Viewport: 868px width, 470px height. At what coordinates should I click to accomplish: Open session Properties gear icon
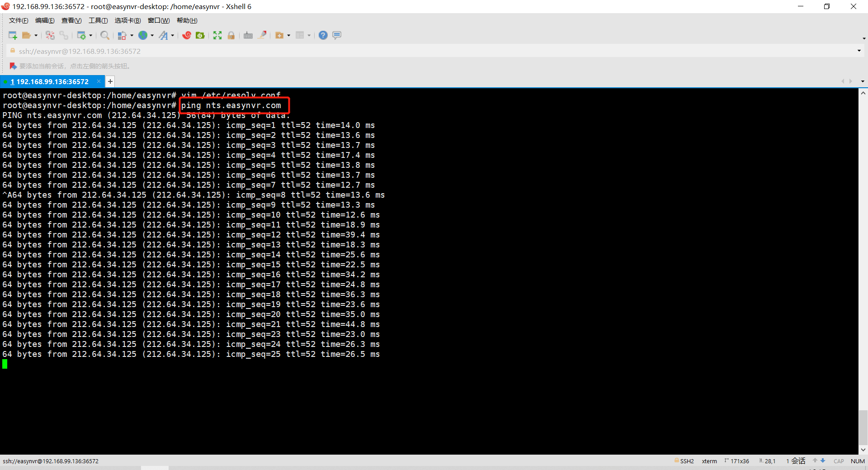pyautogui.click(x=81, y=35)
